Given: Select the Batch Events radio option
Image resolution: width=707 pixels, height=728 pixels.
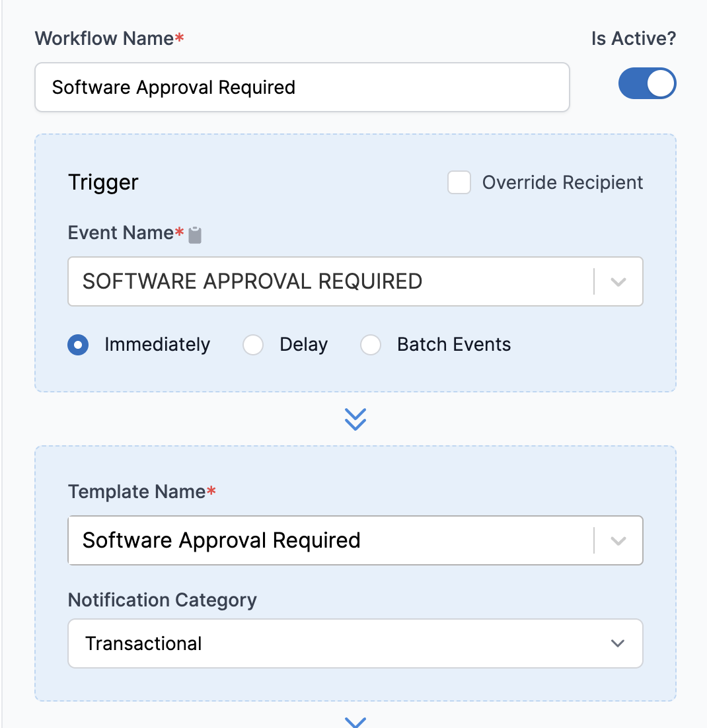Looking at the screenshot, I should pyautogui.click(x=371, y=345).
